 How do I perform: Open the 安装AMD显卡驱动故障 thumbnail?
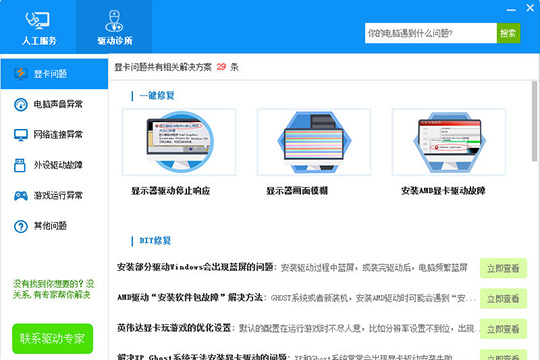(x=449, y=142)
